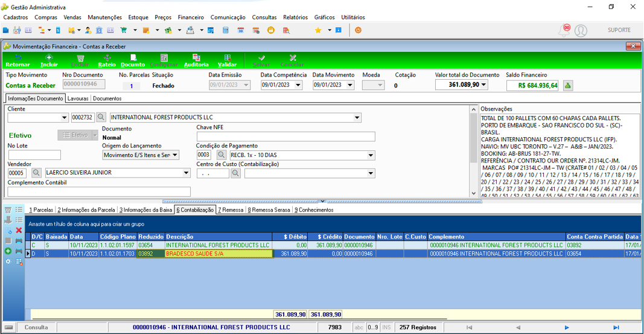
Task: Select the 8 Remessa Serasa tab
Action: (x=269, y=210)
